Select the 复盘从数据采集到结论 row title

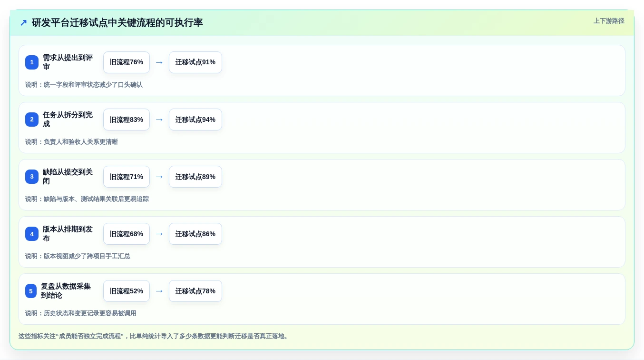(x=66, y=291)
